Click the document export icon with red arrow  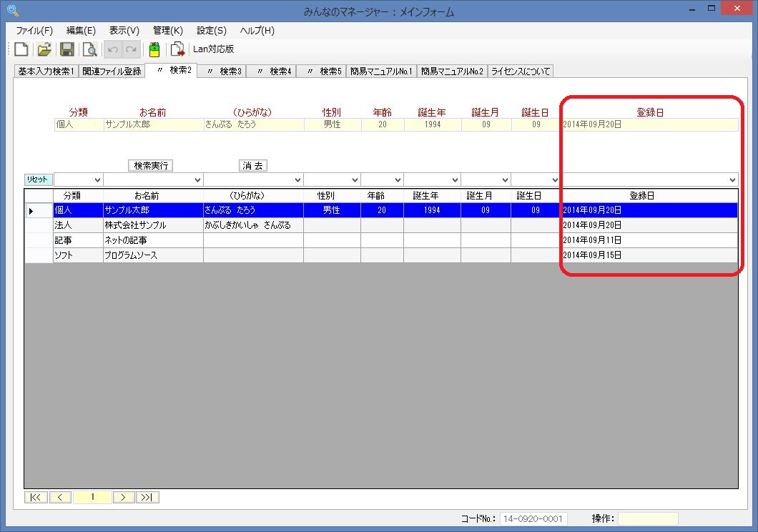click(x=177, y=49)
